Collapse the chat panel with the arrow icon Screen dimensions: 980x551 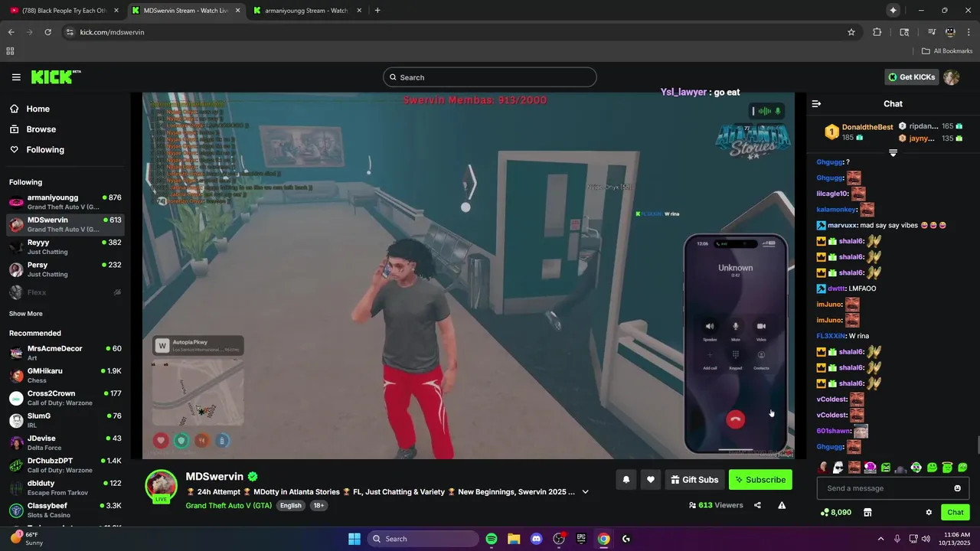(x=816, y=103)
